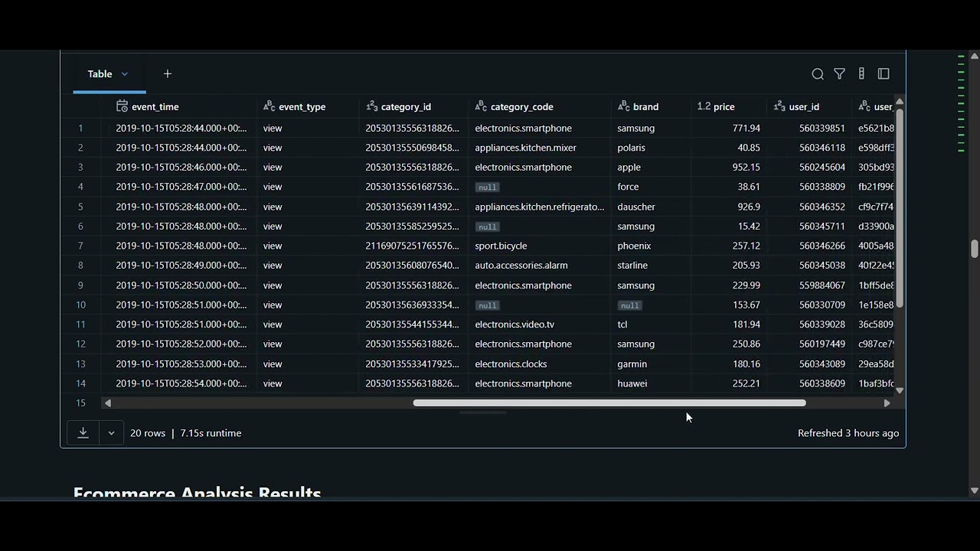Click the event_time timestamp type icon
This screenshot has width=980, height=551.
pos(122,106)
